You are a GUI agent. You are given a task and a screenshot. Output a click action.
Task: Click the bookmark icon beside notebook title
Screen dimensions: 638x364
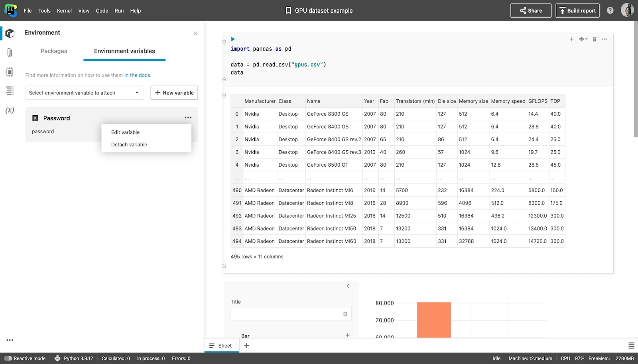[288, 11]
